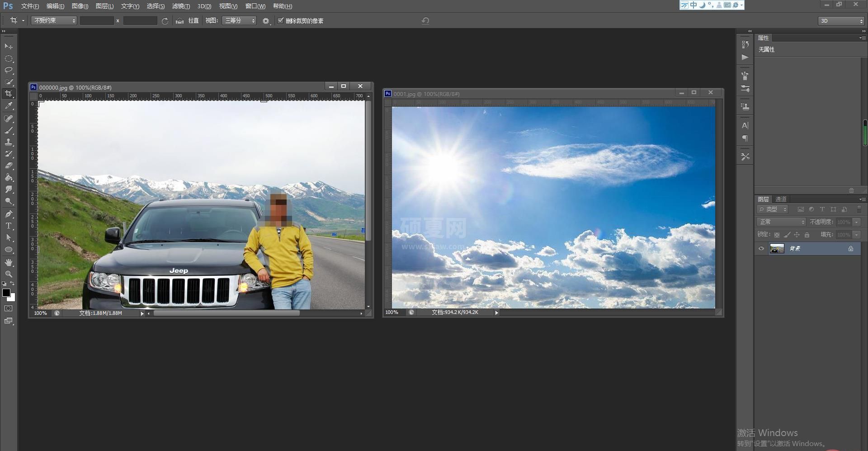Open the Character panel icon
Screen dimensions: 868x451
tap(745, 125)
